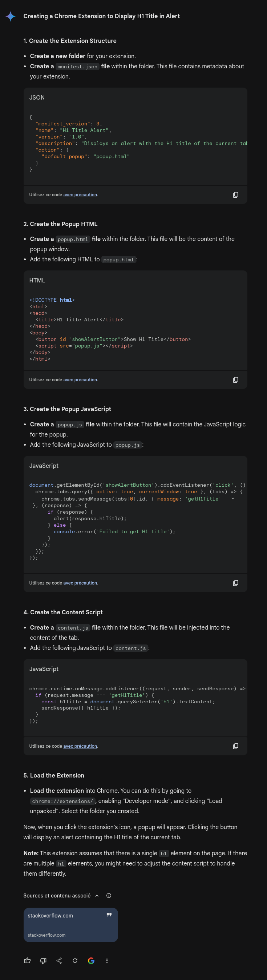Expand the truncated line in popup.js code
Viewport: 267px width, 980px height.
[x=233, y=498]
